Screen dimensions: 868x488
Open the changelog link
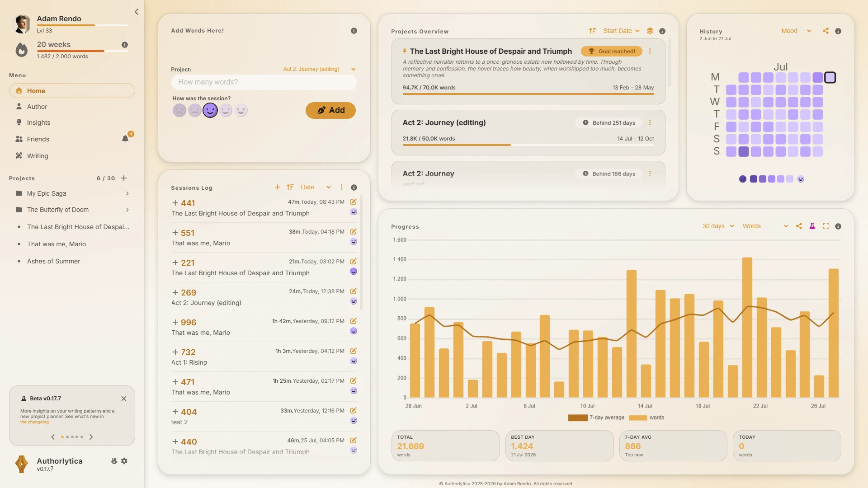34,422
